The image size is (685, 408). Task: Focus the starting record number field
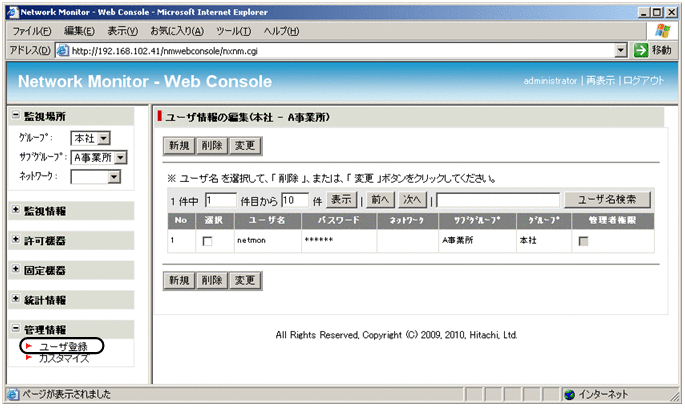pyautogui.click(x=221, y=201)
